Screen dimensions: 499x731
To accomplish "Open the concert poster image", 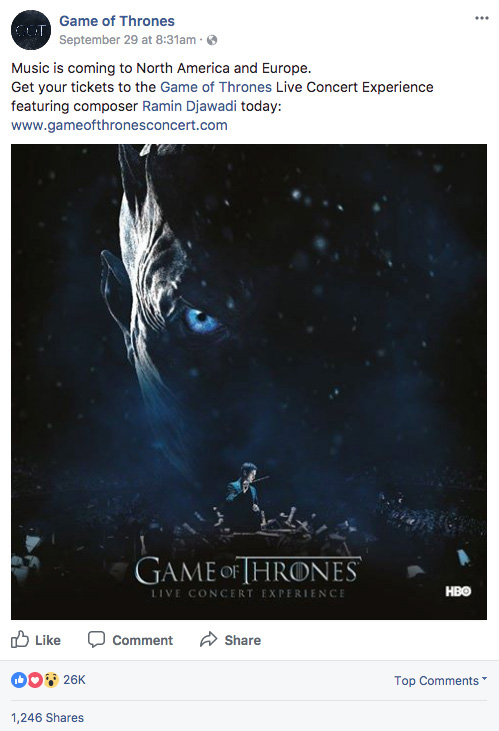I will click(249, 382).
